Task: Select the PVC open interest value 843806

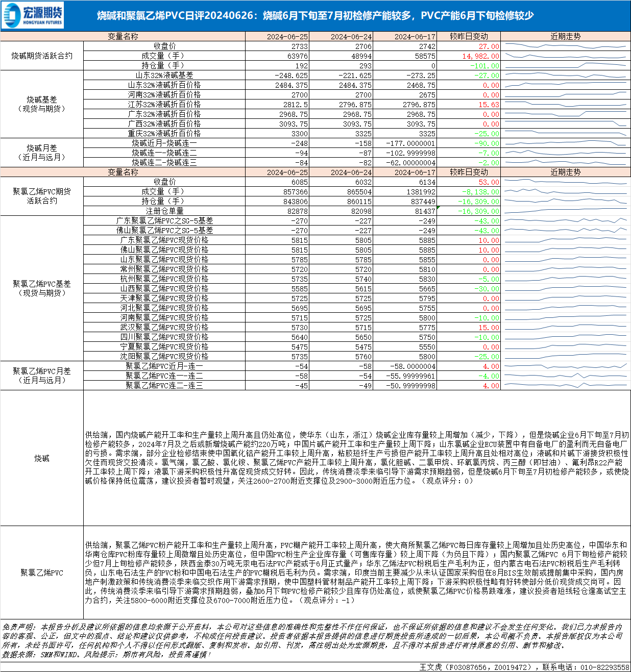Action: [295, 202]
